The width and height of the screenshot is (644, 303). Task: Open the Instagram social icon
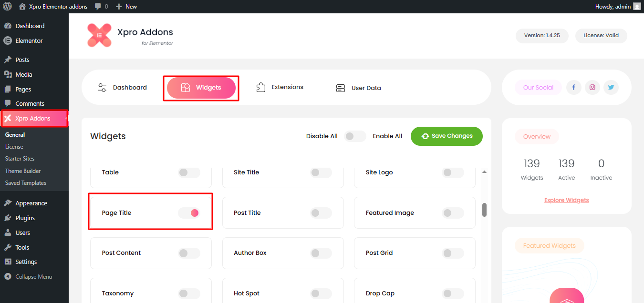[592, 88]
